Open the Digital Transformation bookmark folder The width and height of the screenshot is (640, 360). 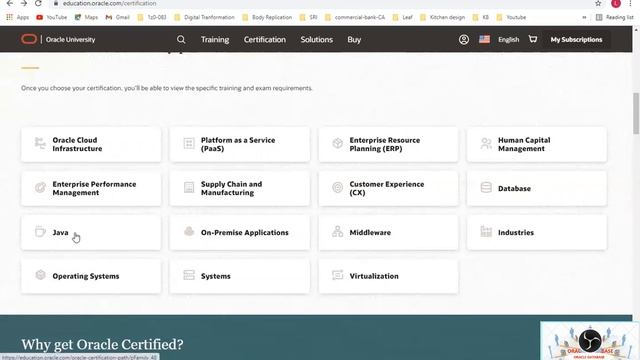click(204, 18)
